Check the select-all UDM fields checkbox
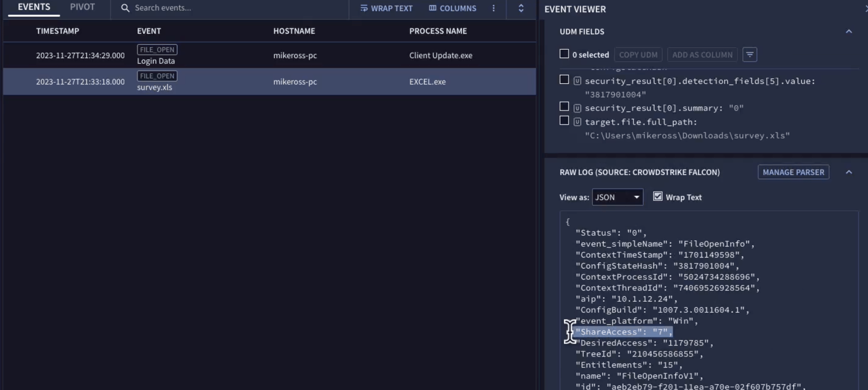Image resolution: width=868 pixels, height=390 pixels. coord(564,54)
